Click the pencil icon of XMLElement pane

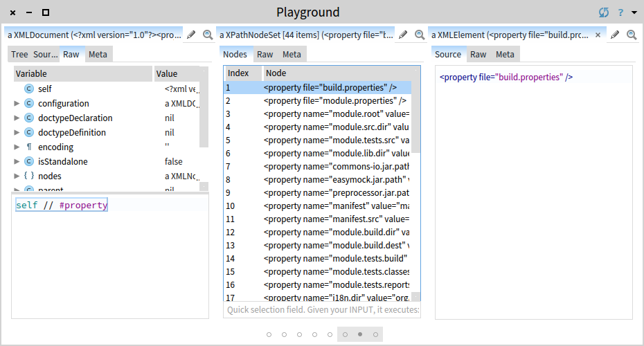click(615, 35)
